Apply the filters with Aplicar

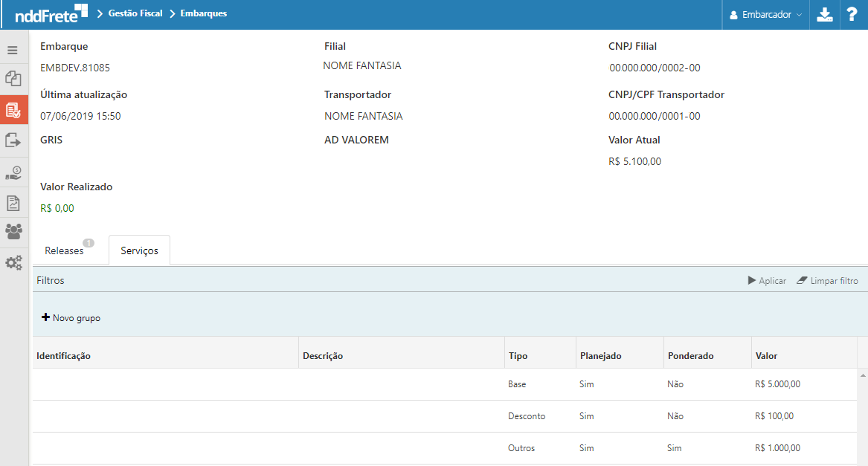[x=767, y=281]
